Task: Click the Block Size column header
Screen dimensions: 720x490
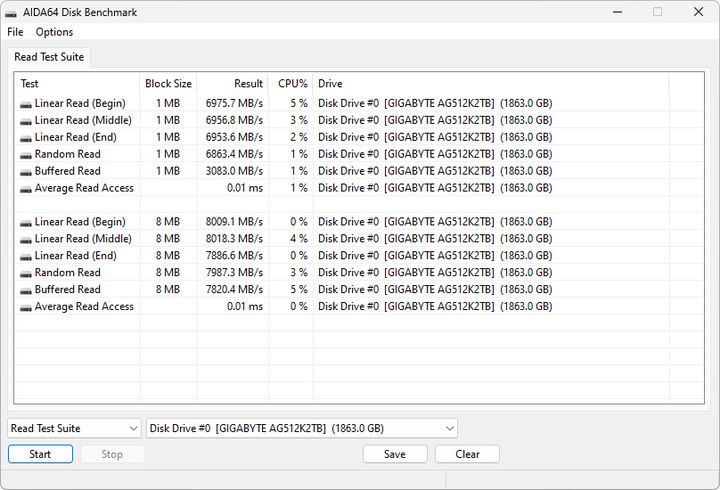Action: coord(168,84)
